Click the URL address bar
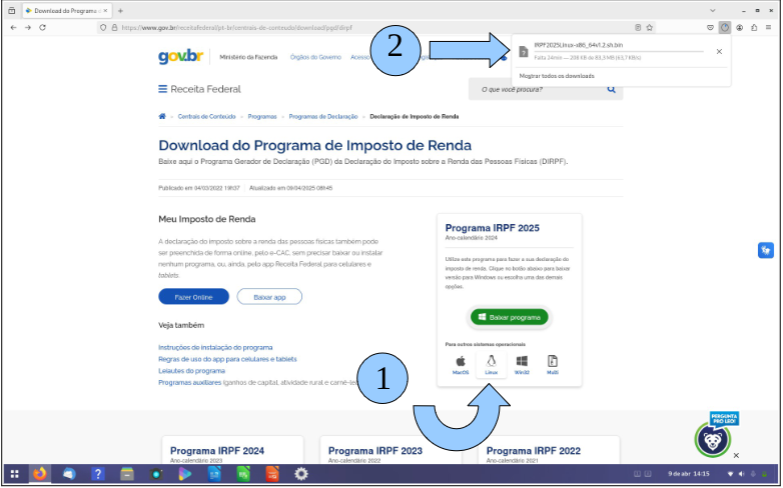 (377, 27)
